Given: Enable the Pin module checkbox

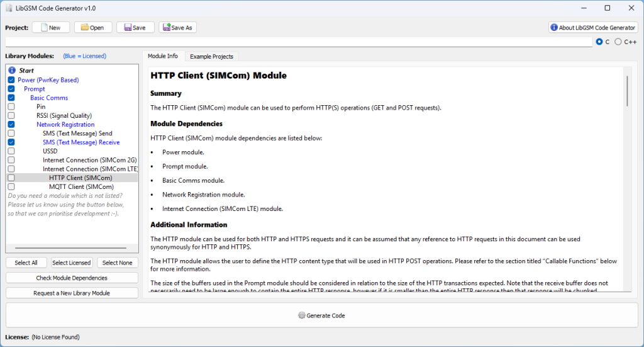Looking at the screenshot, I should [11, 106].
